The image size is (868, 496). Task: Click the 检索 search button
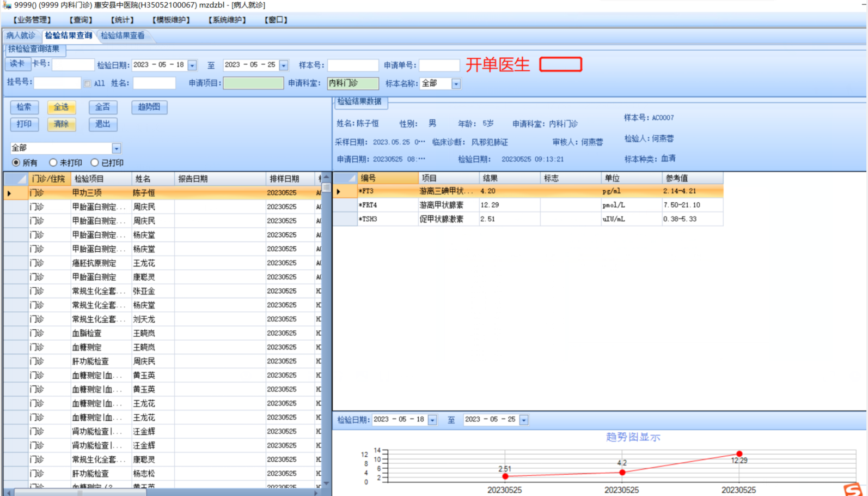tap(24, 107)
